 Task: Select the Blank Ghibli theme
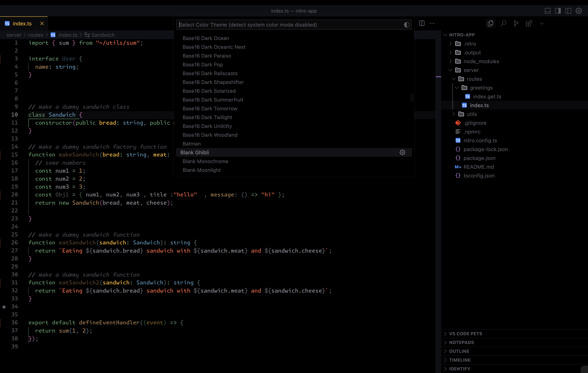[294, 152]
